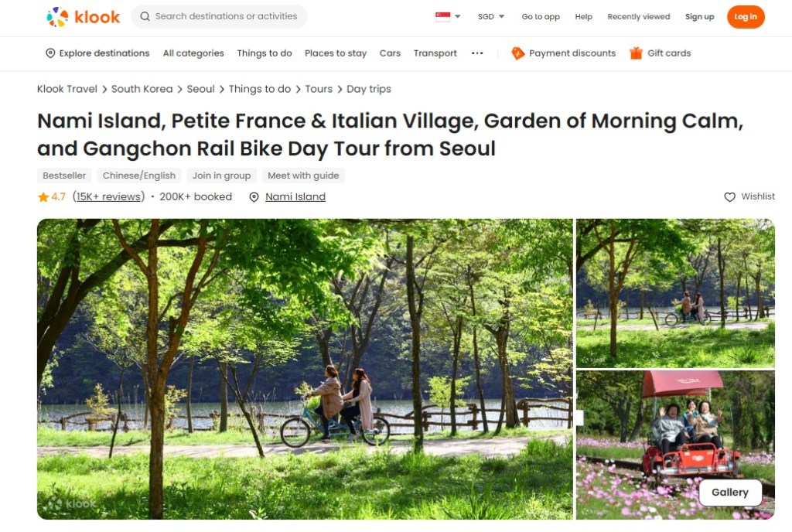This screenshot has height=532, width=792.
Task: Click the orange Log in button
Action: point(746,17)
